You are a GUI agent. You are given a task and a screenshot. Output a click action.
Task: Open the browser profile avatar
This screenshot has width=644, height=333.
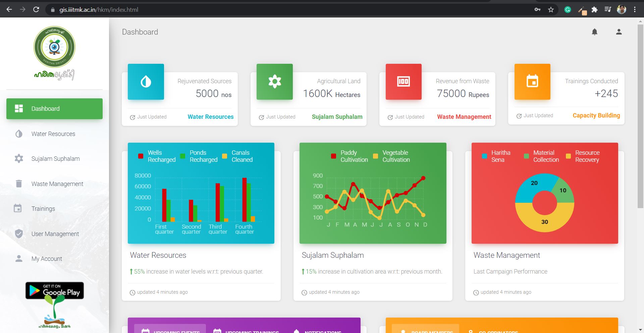[621, 9]
